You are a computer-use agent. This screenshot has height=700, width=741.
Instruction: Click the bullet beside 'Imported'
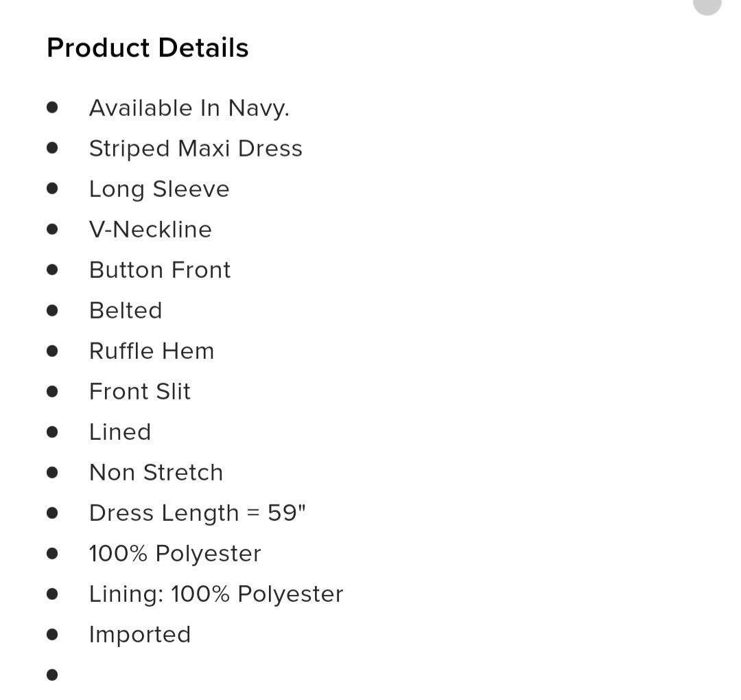point(52,634)
